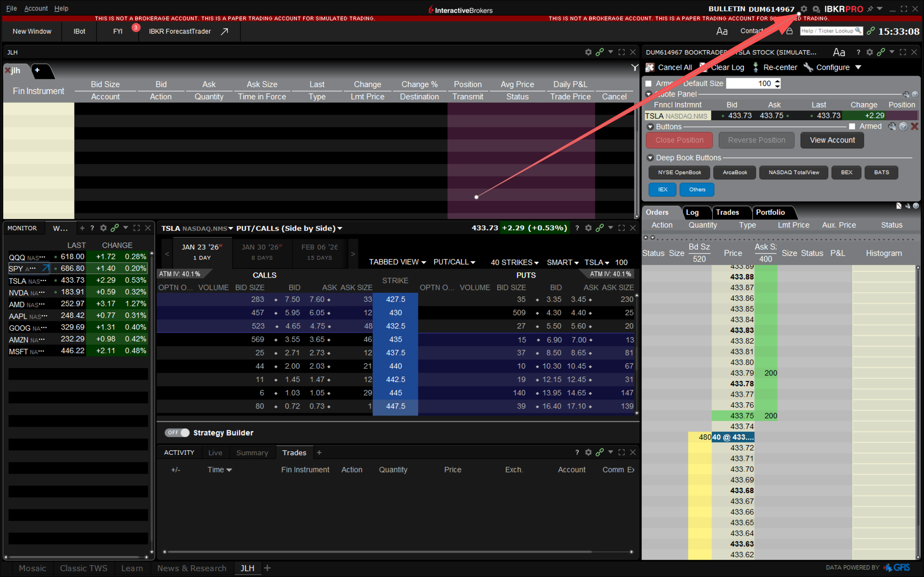Open IBKR ForecastTrader external link arrow
The width and height of the screenshot is (924, 577).
click(x=225, y=31)
